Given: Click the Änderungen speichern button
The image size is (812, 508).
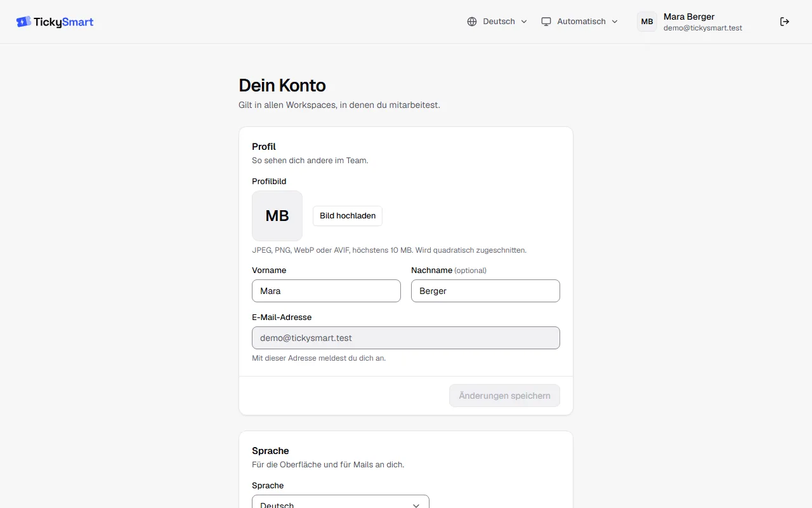Looking at the screenshot, I should pos(504,396).
